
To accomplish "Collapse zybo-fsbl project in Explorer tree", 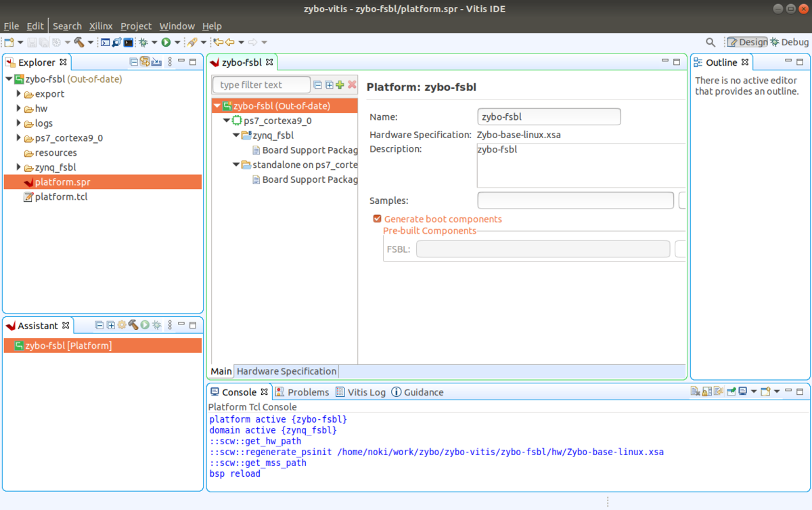I will pos(9,79).
